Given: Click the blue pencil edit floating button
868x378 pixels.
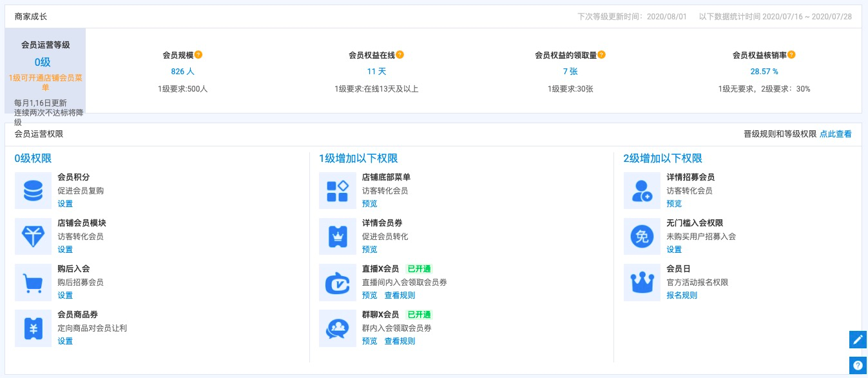Looking at the screenshot, I should (858, 339).
